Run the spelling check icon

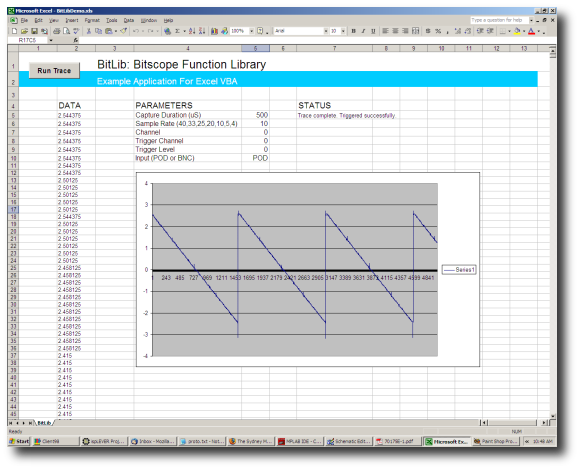[x=76, y=31]
